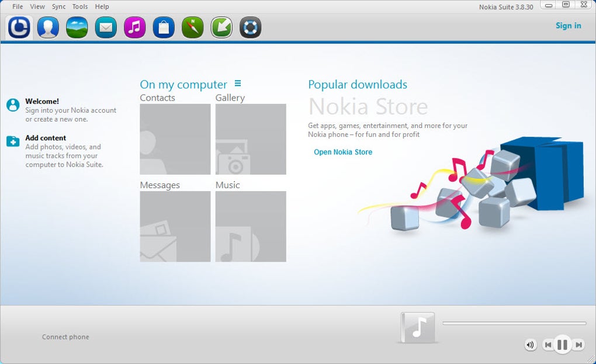Open the Music tile
This screenshot has width=596, height=364.
pos(251,227)
